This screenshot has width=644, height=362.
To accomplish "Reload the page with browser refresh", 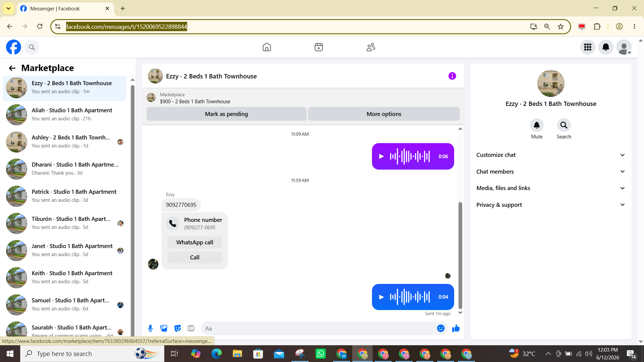I will [40, 26].
